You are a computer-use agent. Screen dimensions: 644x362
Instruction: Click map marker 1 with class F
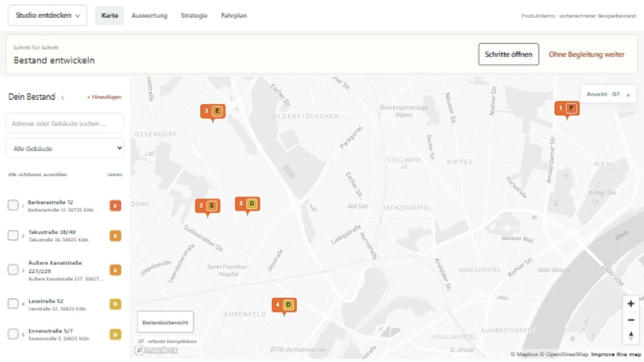point(567,108)
